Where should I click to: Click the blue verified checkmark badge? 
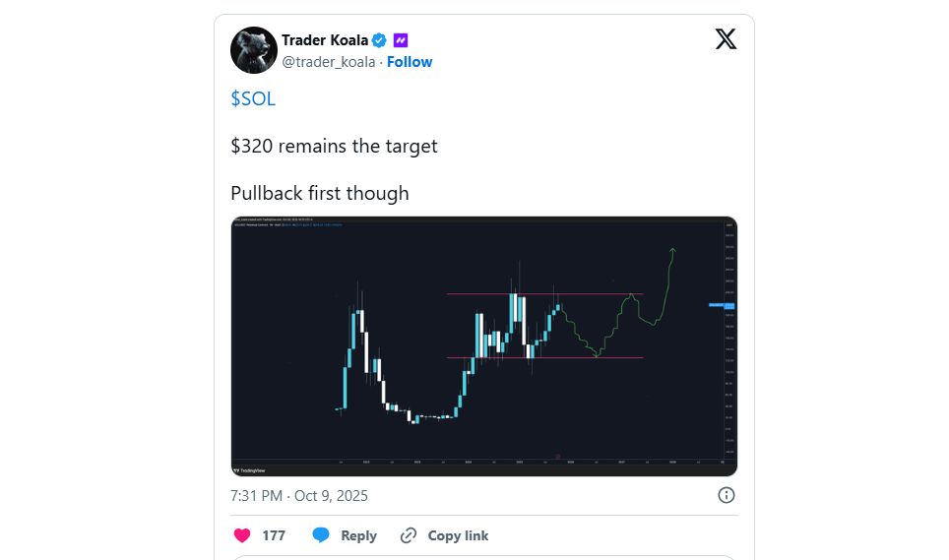coord(378,40)
